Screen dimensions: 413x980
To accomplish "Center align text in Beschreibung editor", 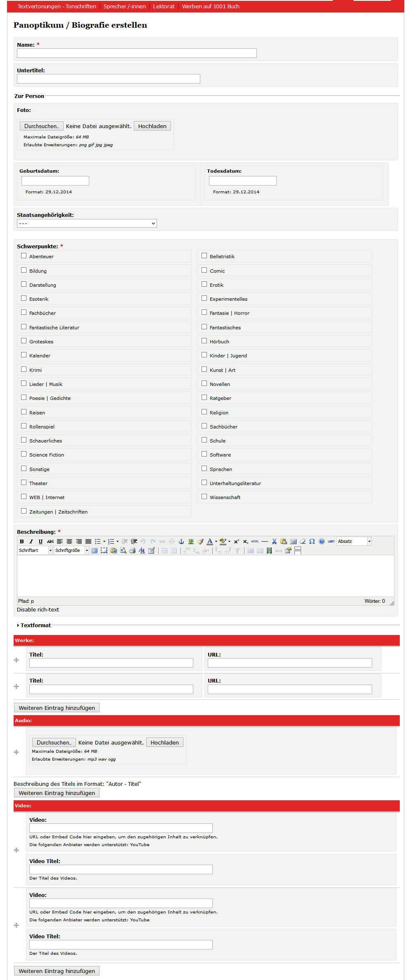I will coord(69,541).
